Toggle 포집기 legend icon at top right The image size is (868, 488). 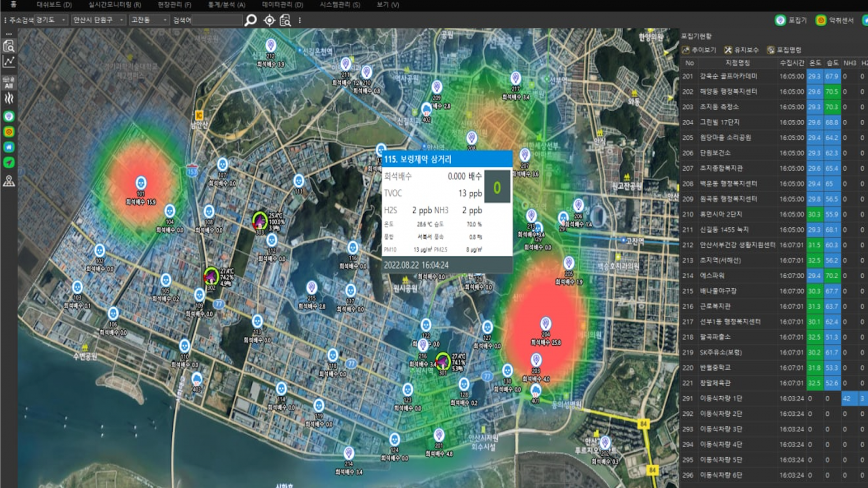(x=780, y=20)
